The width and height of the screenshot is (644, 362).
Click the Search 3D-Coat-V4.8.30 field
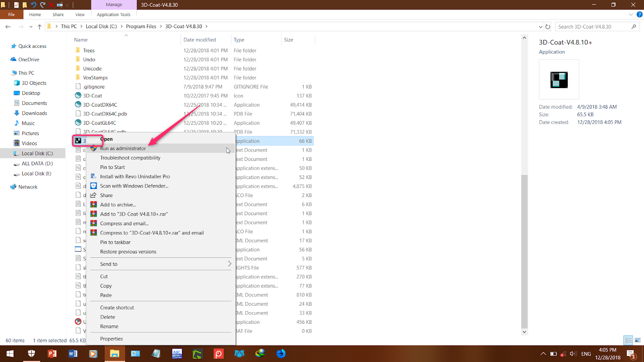click(x=597, y=27)
